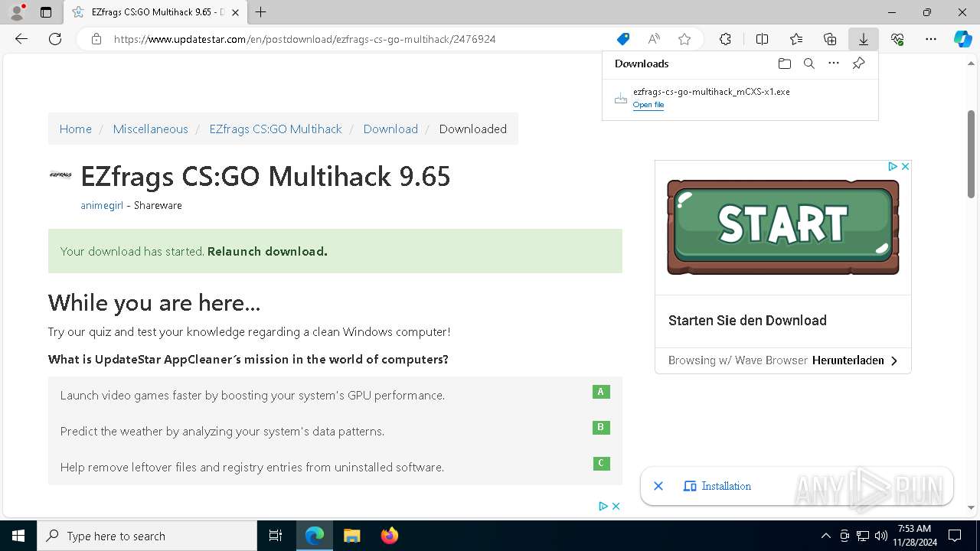This screenshot has width=980, height=551.
Task: Open EZfrags CS:GO Multihack breadcrumb
Action: tap(276, 129)
